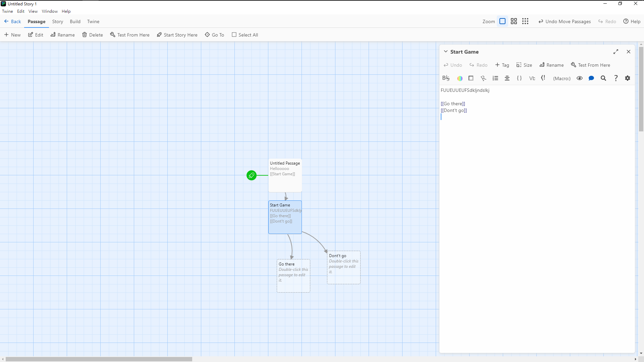
Task: Open the (Macro:) insert list
Action: 562,78
